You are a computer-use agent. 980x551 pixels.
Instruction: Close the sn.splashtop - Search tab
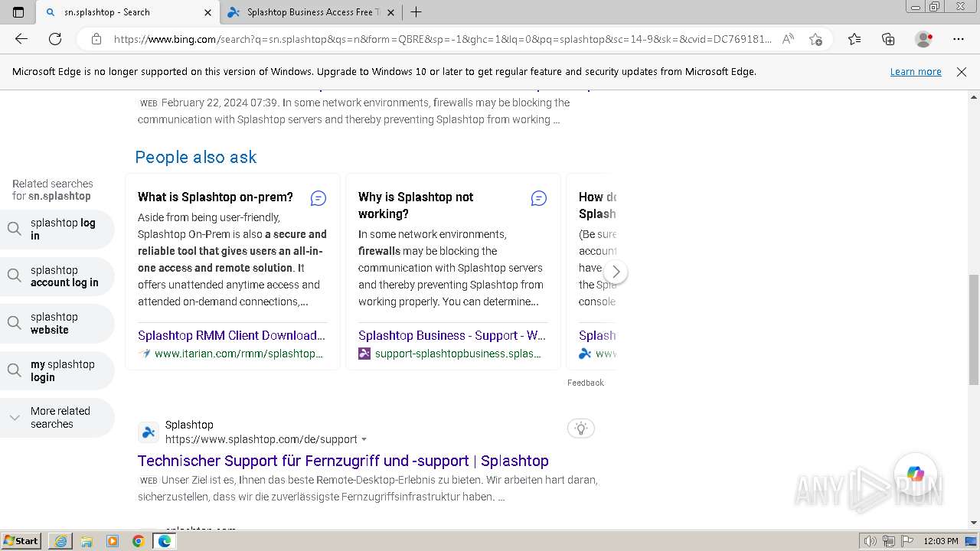tap(207, 12)
